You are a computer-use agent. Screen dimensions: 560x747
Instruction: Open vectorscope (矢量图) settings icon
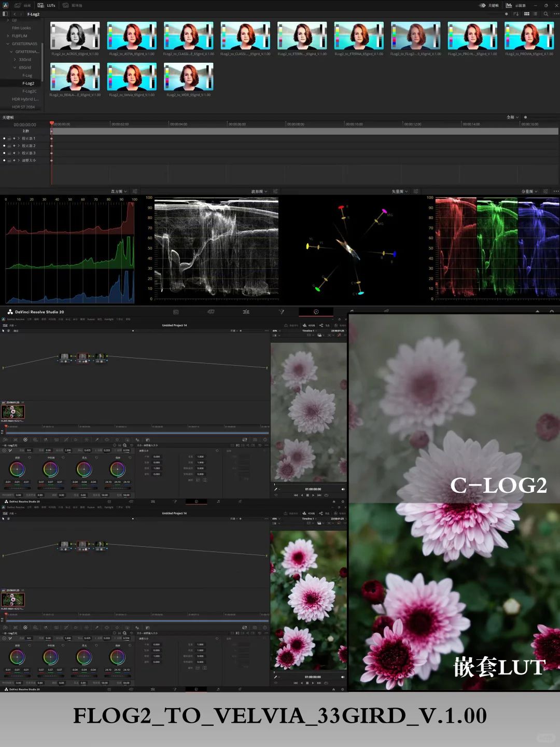(x=416, y=191)
